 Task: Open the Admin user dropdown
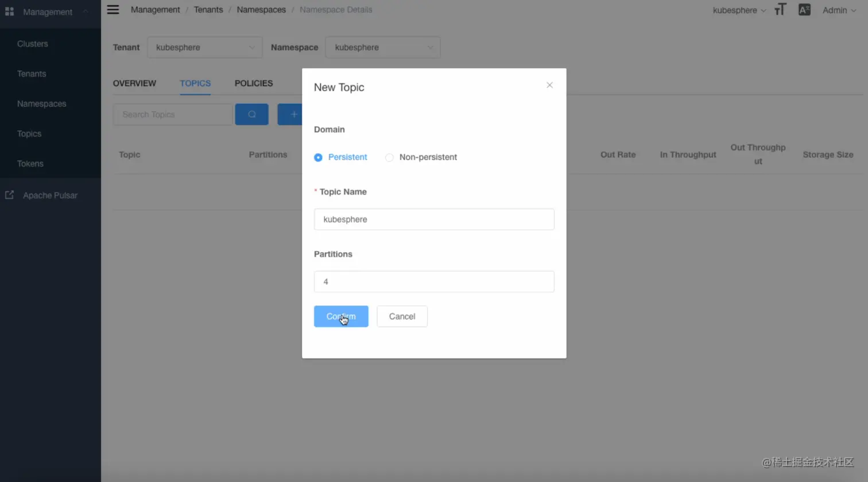[x=839, y=10]
